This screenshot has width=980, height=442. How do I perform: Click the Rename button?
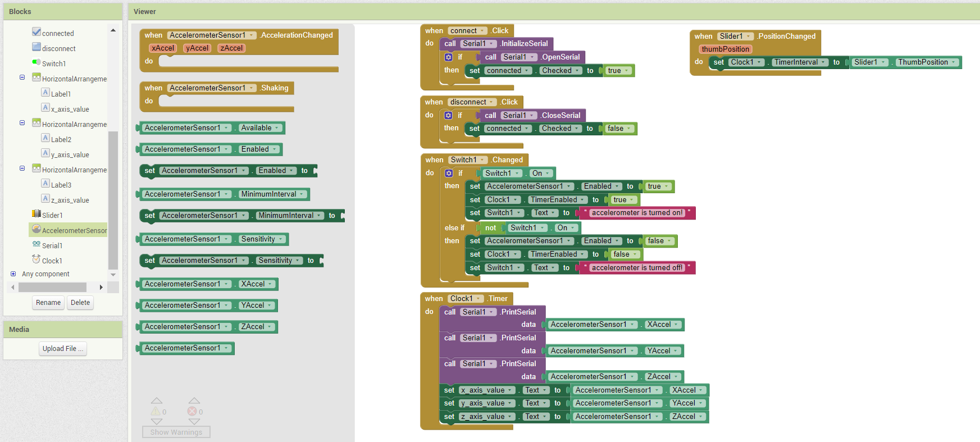[x=48, y=303]
